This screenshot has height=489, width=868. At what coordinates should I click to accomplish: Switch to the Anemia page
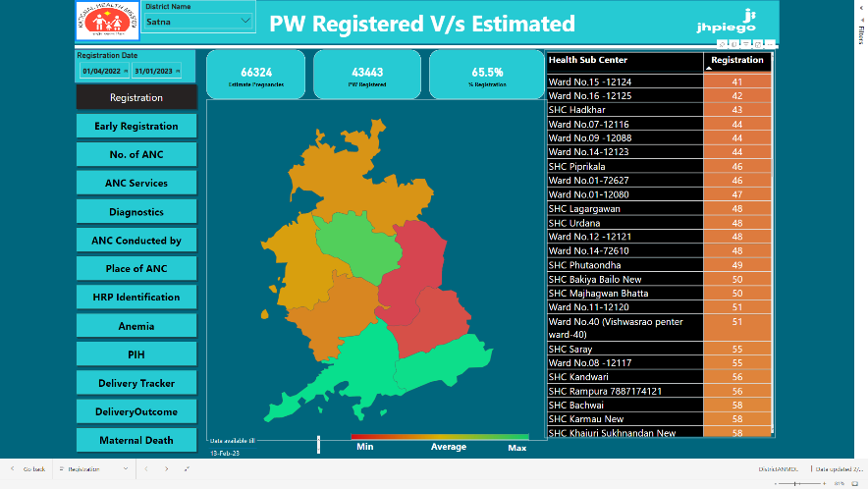tap(136, 326)
